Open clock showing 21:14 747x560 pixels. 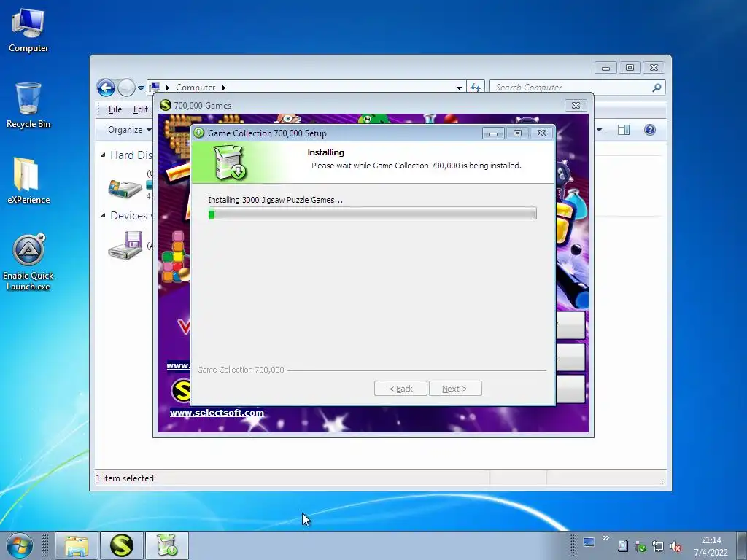(x=711, y=546)
